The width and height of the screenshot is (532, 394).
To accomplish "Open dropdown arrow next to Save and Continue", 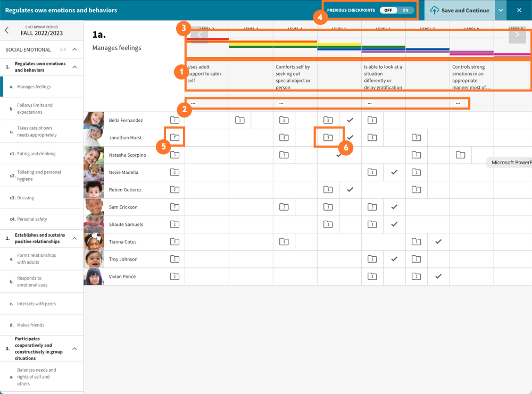I will [501, 11].
